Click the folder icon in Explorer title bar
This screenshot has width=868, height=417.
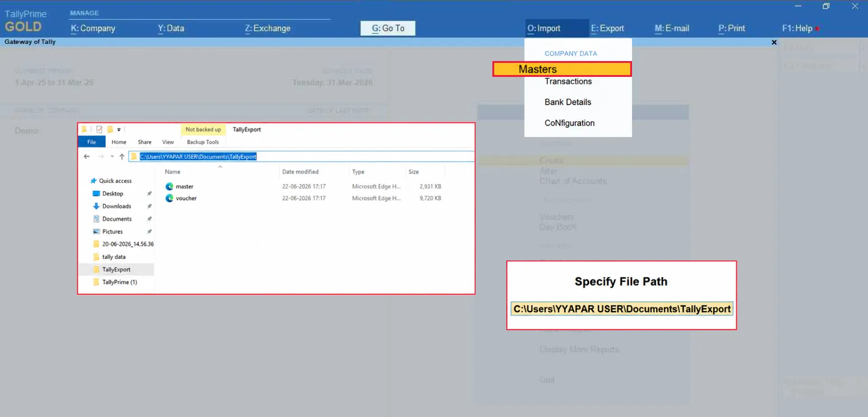(84, 129)
